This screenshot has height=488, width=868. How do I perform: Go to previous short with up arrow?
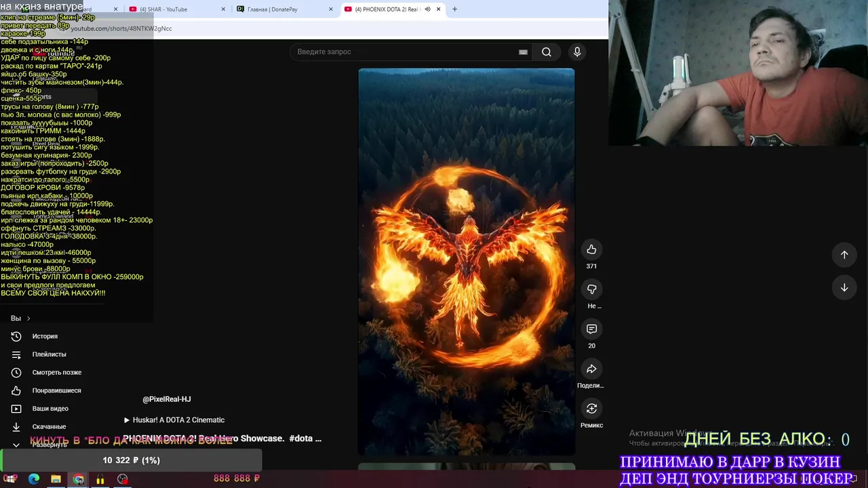[844, 255]
